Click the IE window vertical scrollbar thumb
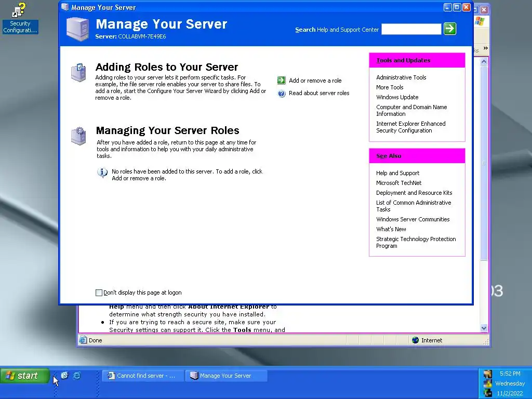 484,163
